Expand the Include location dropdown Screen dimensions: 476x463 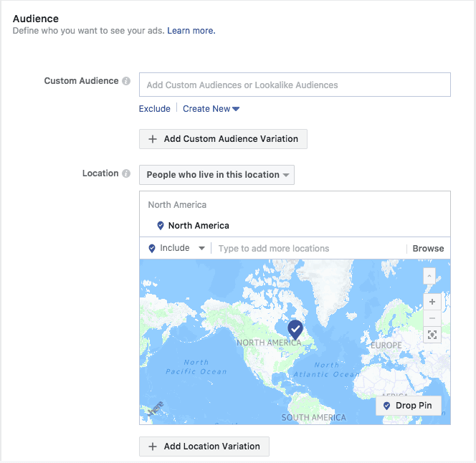coord(177,249)
